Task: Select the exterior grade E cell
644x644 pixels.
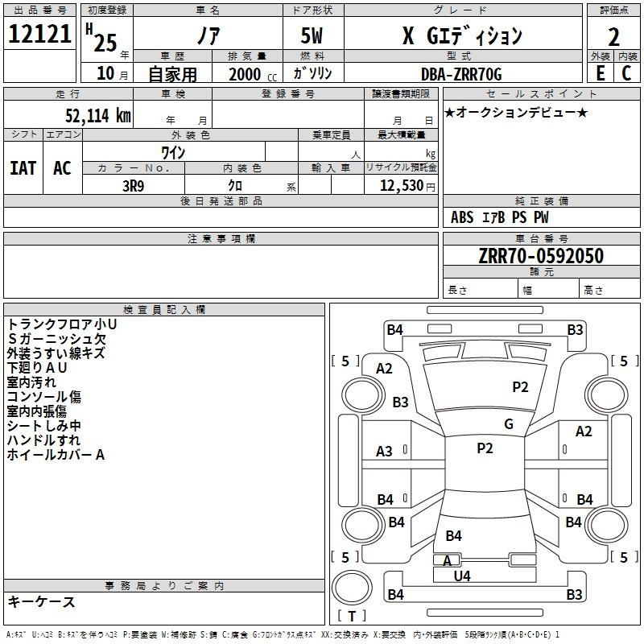Action: 600,71
